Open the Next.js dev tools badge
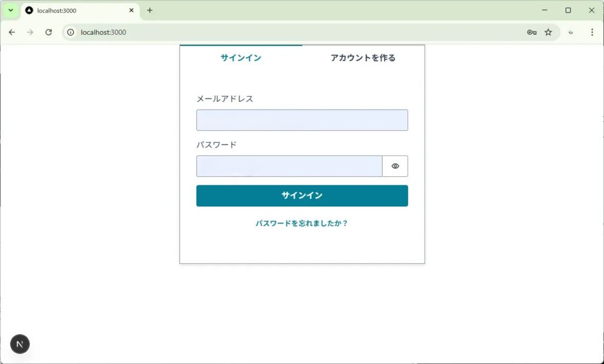 coord(20,344)
